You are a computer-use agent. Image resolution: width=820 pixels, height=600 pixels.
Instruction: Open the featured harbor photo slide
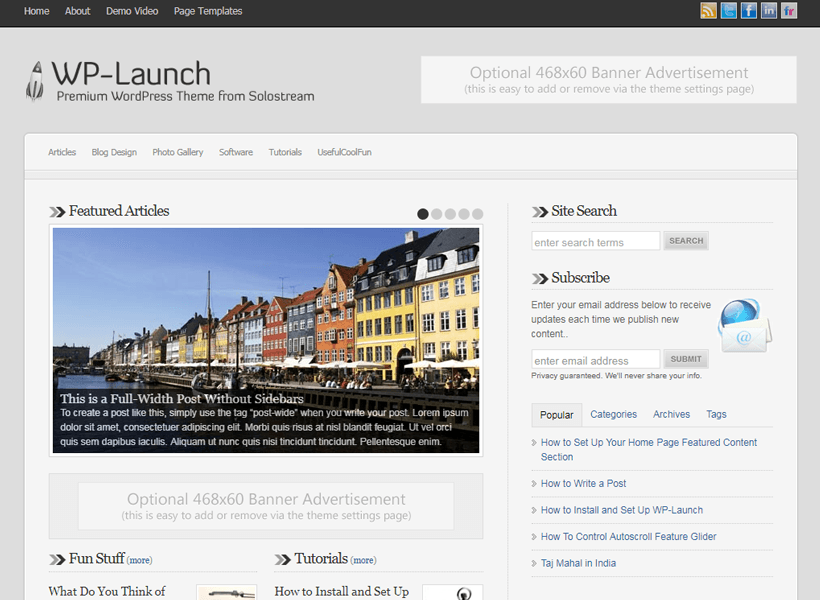[266, 340]
